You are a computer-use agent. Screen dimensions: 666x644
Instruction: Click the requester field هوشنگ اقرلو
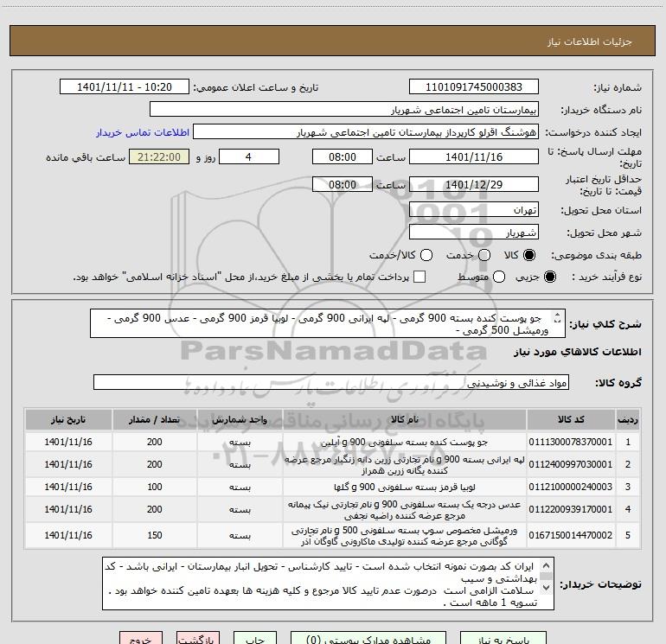[366, 132]
